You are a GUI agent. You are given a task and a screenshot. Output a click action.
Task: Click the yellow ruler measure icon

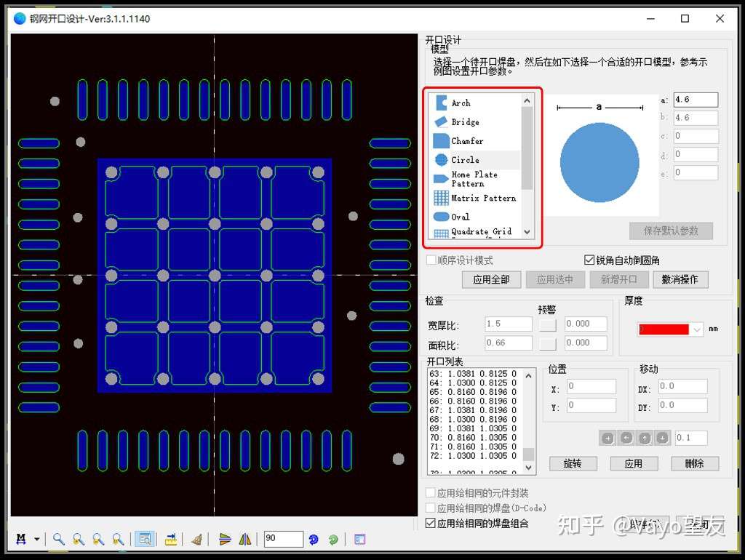(x=171, y=539)
